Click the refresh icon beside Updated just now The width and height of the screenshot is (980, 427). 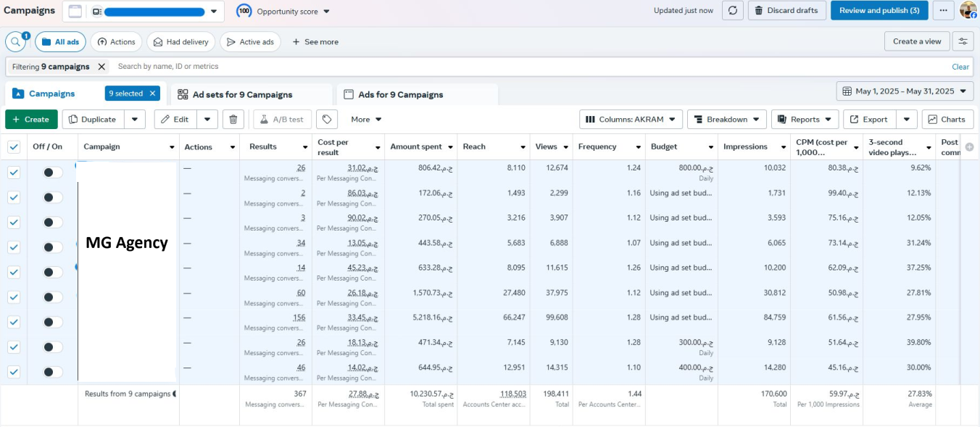click(x=733, y=11)
